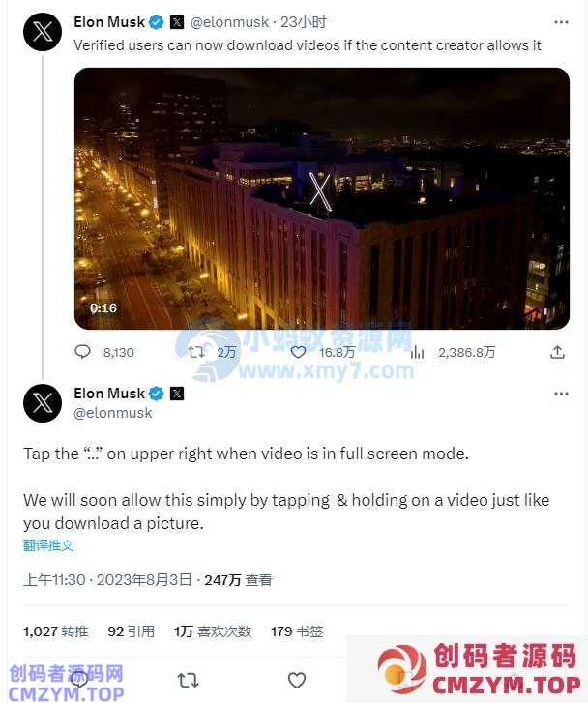Share the first tweet via upload icon
The image size is (588, 703).
point(557,352)
